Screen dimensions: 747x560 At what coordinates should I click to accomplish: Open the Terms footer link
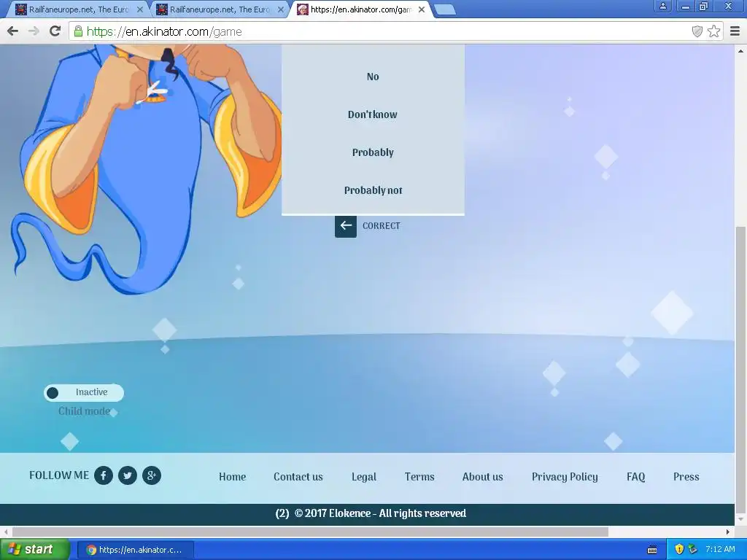click(419, 477)
